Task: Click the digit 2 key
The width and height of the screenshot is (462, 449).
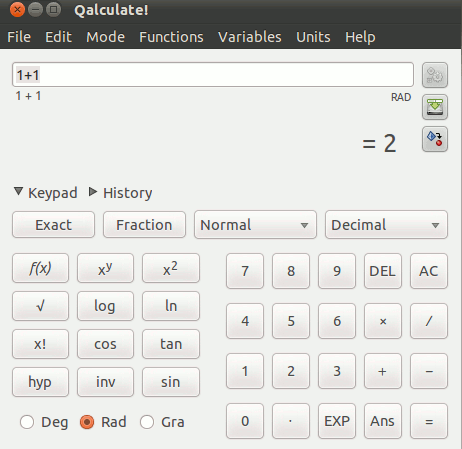Action: 291,371
